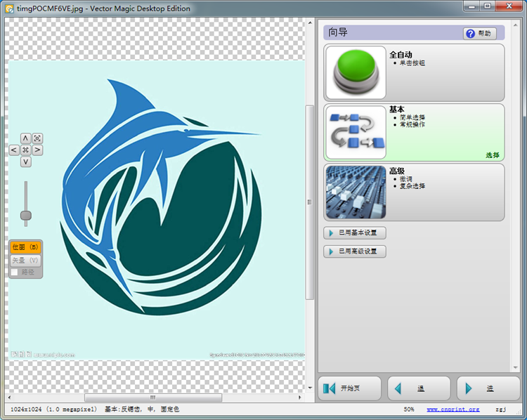Click the 50% zoom status text
This screenshot has width=527, height=420.
[x=409, y=409]
